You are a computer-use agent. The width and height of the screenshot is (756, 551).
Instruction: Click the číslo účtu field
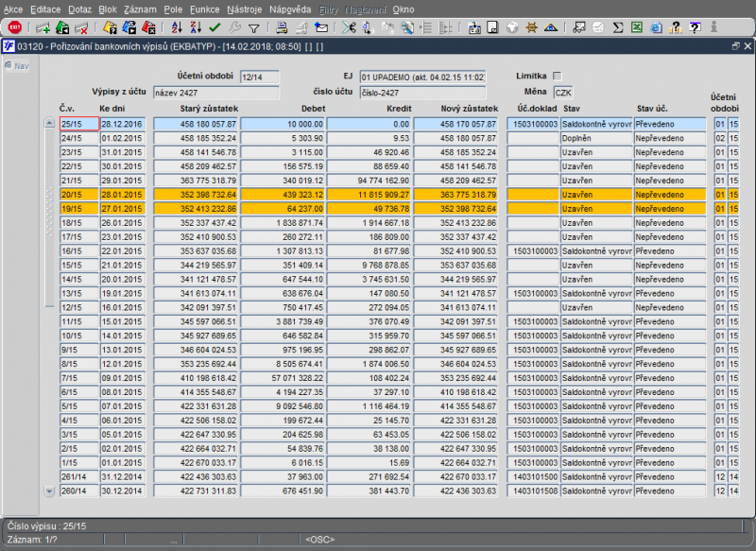point(421,93)
